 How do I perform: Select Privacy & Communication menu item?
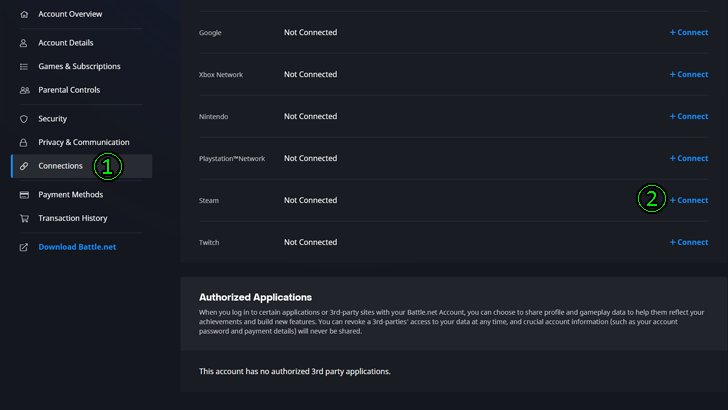tap(84, 143)
